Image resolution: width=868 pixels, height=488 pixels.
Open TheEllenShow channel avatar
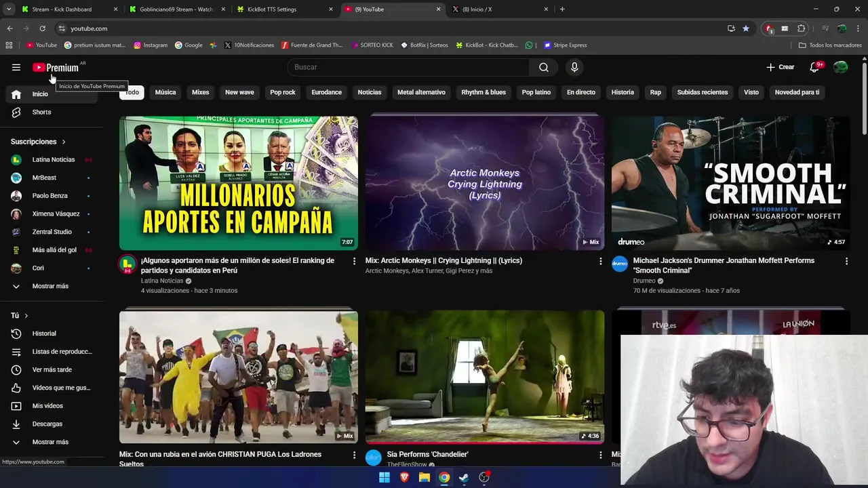(374, 457)
